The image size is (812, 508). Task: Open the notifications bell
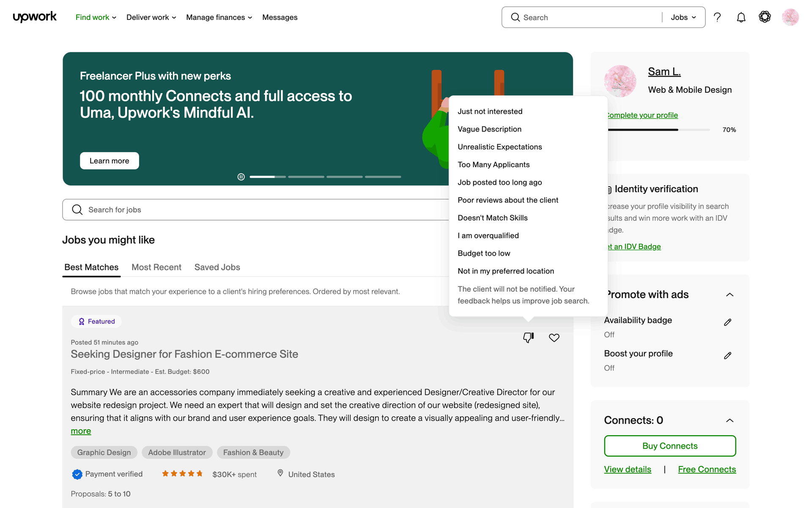tap(741, 17)
